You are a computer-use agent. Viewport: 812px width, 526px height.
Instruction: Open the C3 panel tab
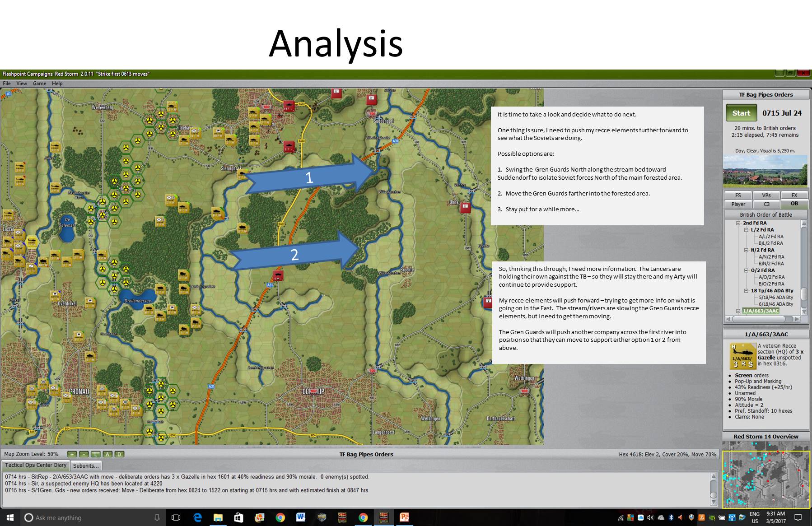coord(766,204)
